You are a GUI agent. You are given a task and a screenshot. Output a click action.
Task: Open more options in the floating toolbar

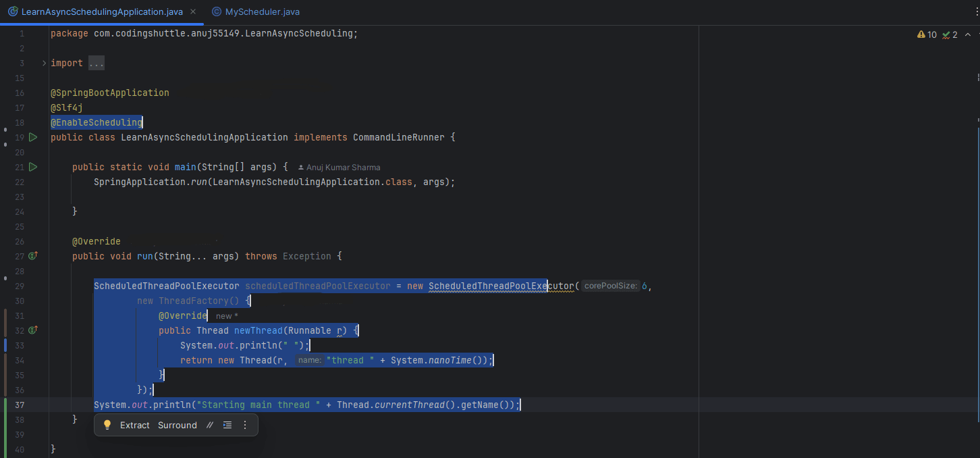pos(245,425)
